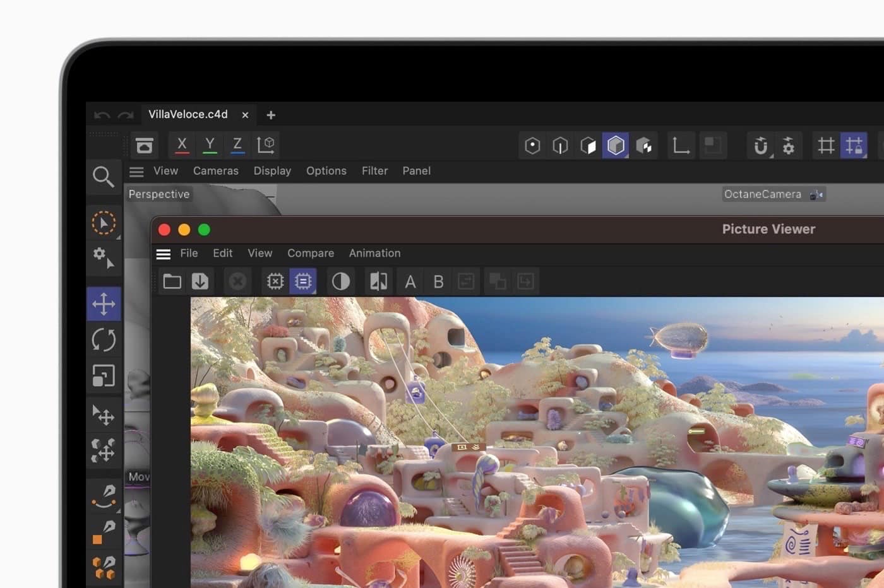Click the dimmed square icon after Axis mode
Screen dimensions: 884x588
(x=713, y=146)
